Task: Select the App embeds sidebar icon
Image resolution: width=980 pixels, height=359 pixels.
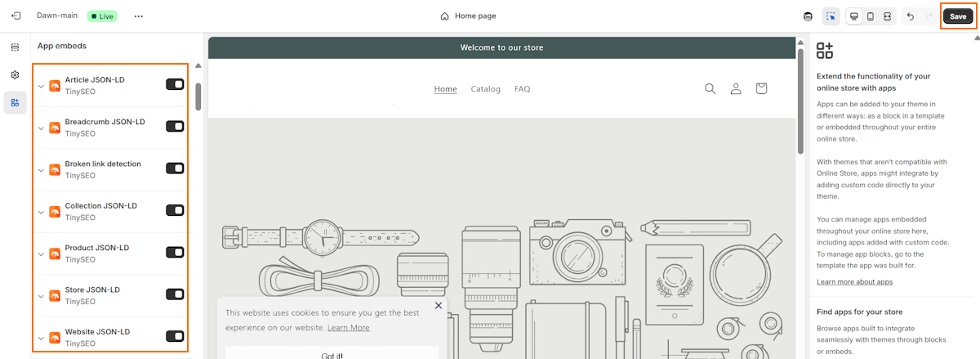Action: [15, 102]
